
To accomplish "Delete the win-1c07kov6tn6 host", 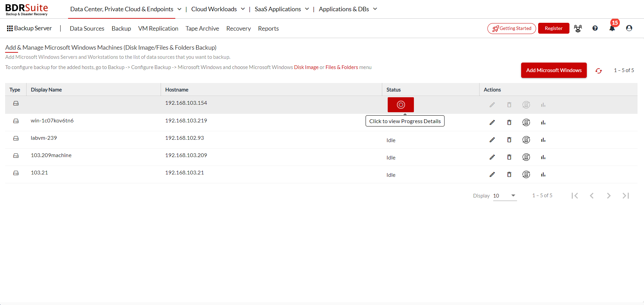I will (509, 122).
